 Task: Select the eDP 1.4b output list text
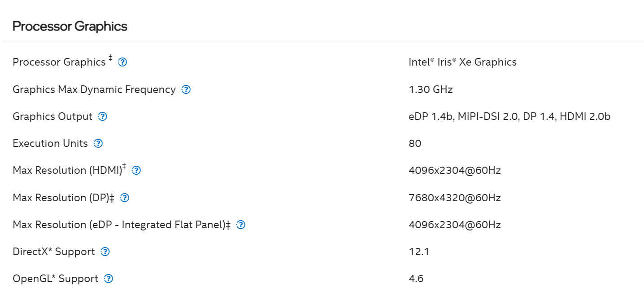point(509,116)
